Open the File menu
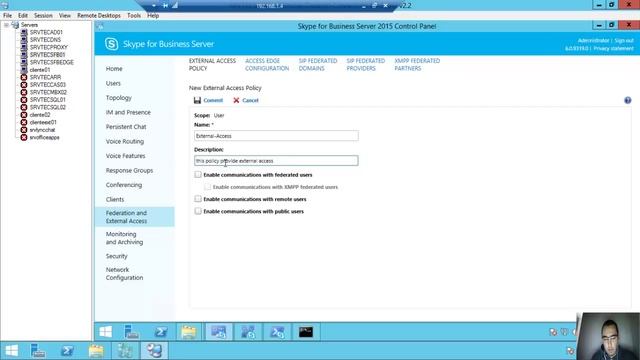640x360 pixels. 7,16
